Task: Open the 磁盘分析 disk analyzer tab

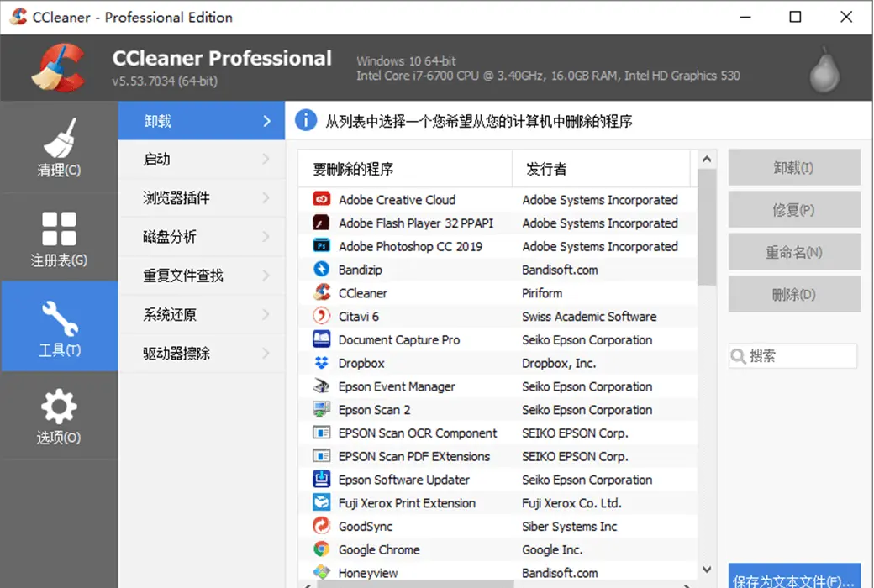Action: click(201, 237)
